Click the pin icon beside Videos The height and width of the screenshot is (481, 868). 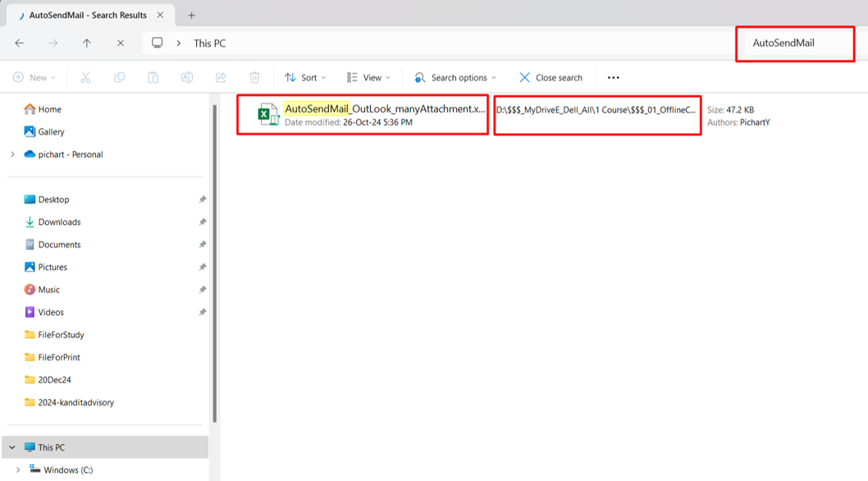point(203,313)
